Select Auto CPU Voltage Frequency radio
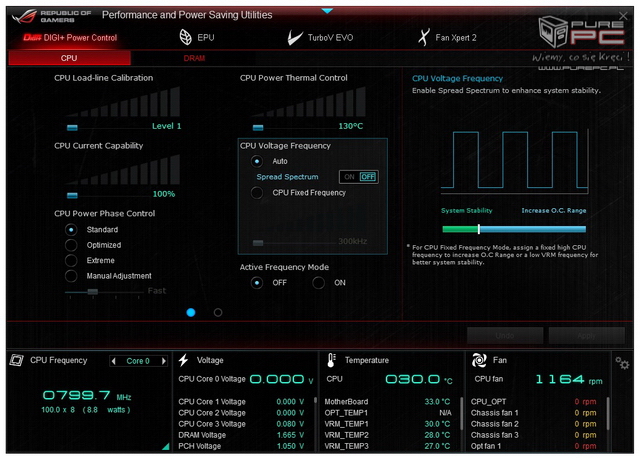The image size is (640, 460). pos(257,161)
